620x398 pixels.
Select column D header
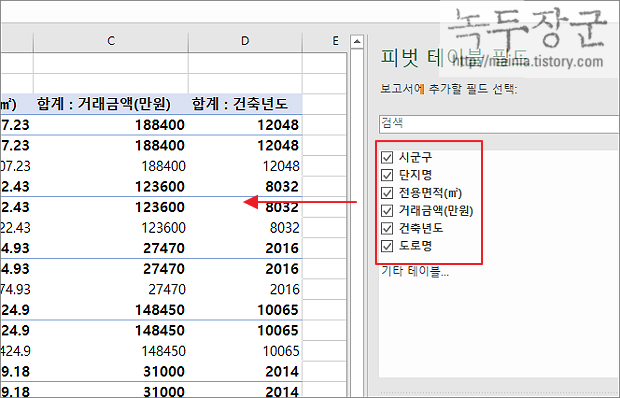coord(245,41)
